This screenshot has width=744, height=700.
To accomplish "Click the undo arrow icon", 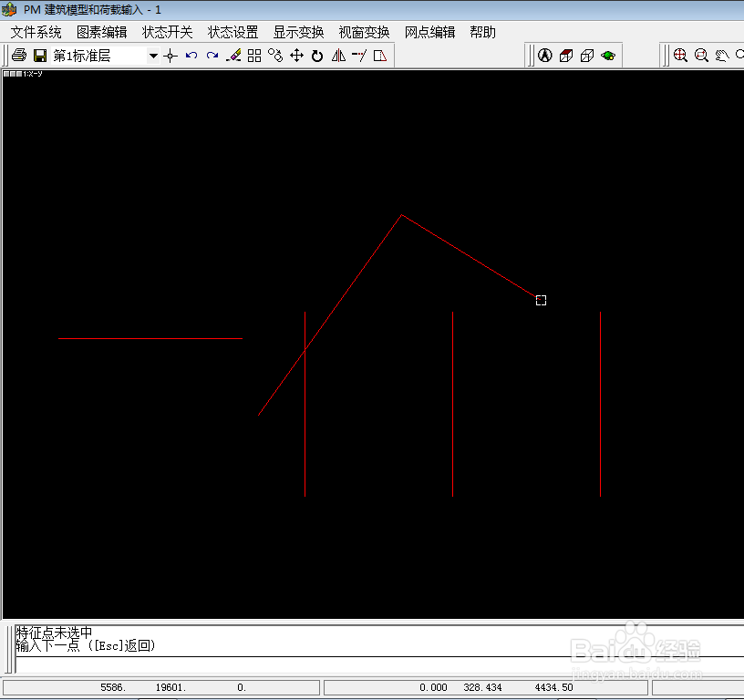I will 191,56.
